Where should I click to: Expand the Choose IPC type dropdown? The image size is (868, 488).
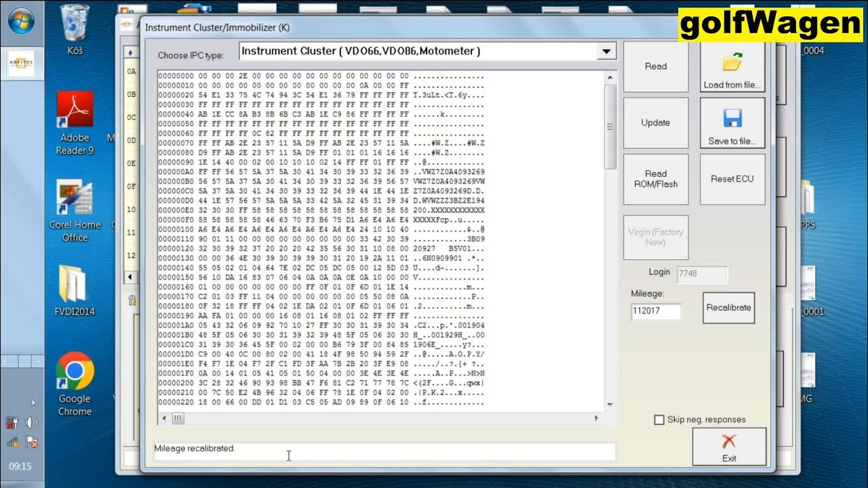point(606,52)
